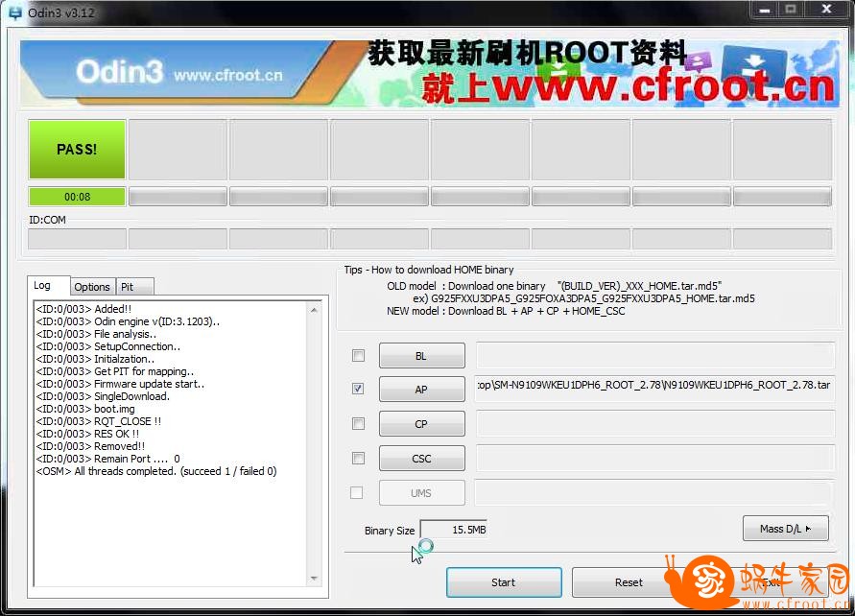This screenshot has height=616, width=855.
Task: Open the Mass D/L dropdown button
Action: (785, 529)
